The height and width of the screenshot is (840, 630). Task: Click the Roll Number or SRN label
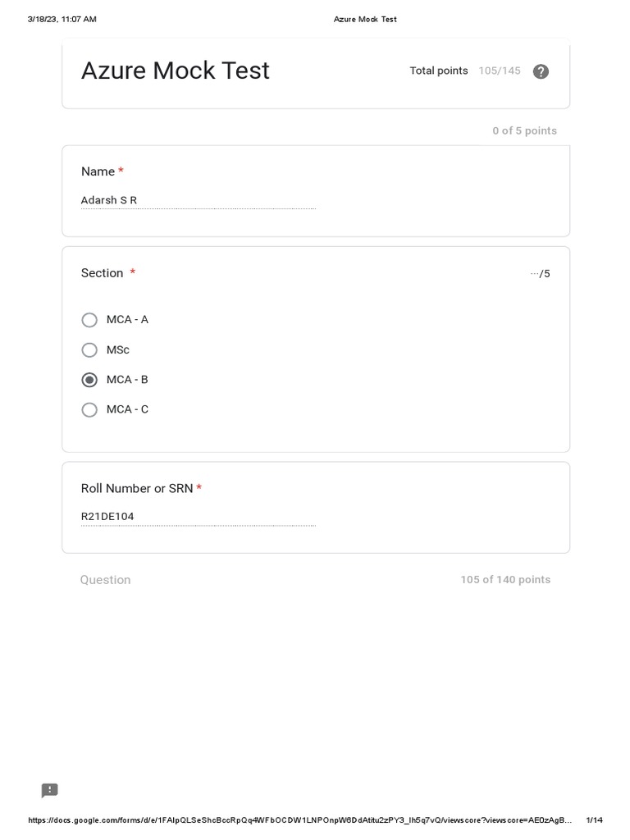point(137,488)
